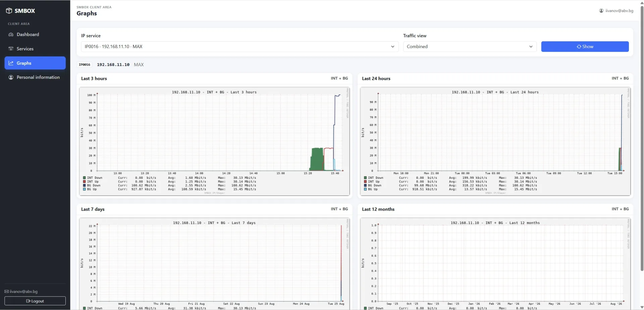The image size is (644, 310).
Task: Click the CLIENT AREA sidebar section label
Action: click(19, 24)
